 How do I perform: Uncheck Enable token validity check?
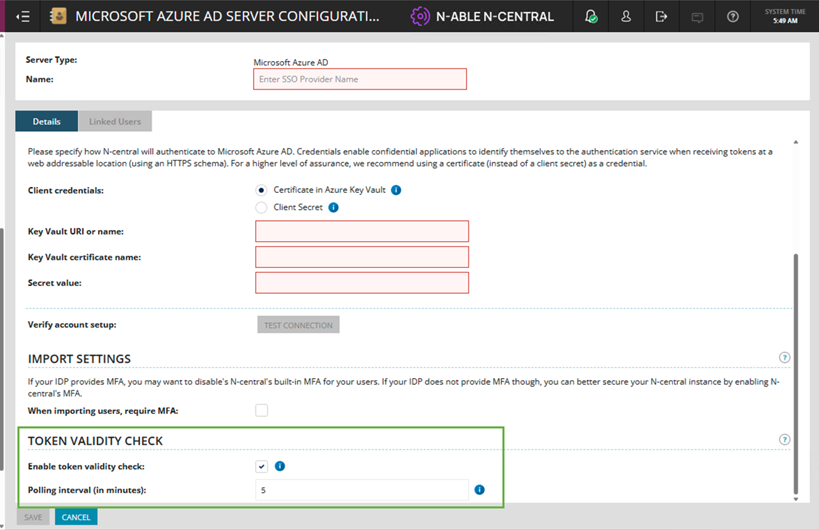point(262,466)
